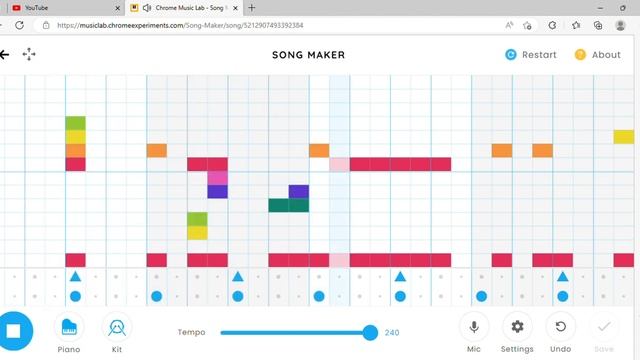Click the back arrow in Song Maker
640x360 pixels.
(x=4, y=55)
